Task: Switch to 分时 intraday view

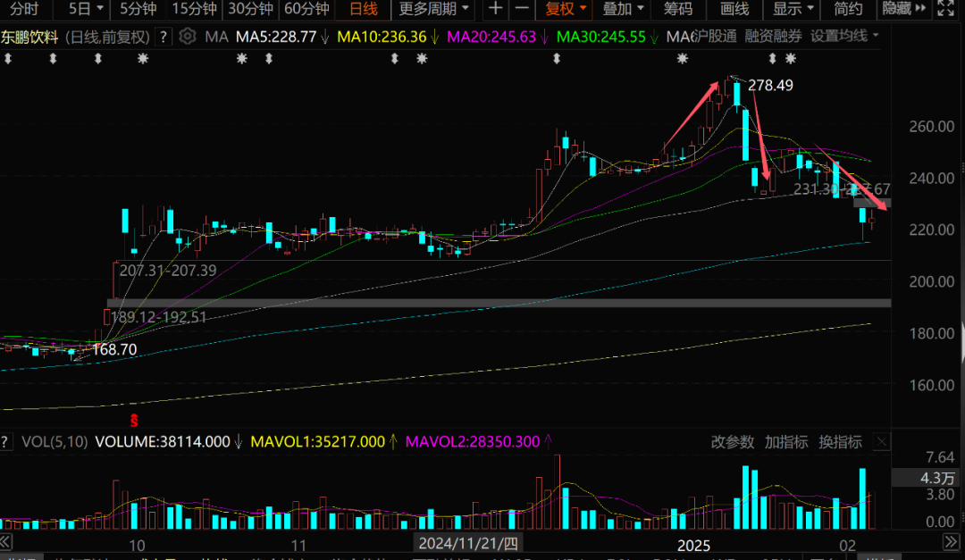Action: tap(24, 9)
